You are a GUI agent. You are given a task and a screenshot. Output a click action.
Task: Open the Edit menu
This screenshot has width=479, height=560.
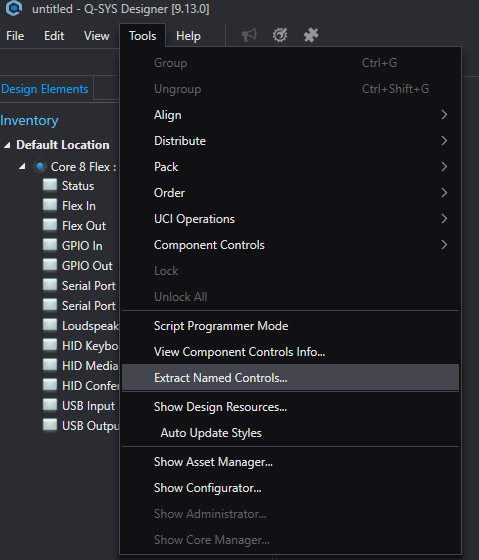pos(54,36)
